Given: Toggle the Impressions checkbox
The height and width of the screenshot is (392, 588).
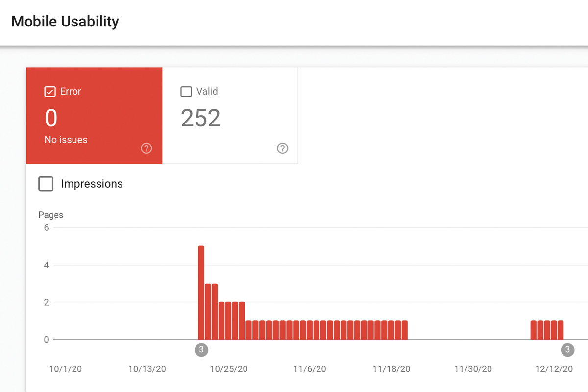Looking at the screenshot, I should pos(46,184).
